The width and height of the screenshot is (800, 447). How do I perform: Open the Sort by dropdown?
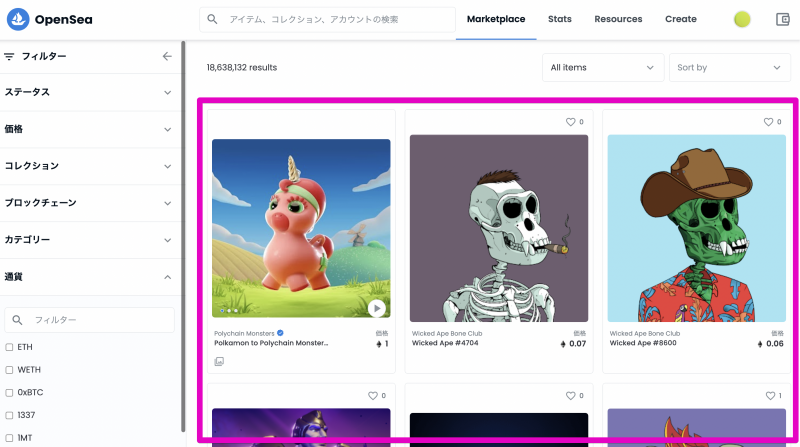click(x=730, y=67)
